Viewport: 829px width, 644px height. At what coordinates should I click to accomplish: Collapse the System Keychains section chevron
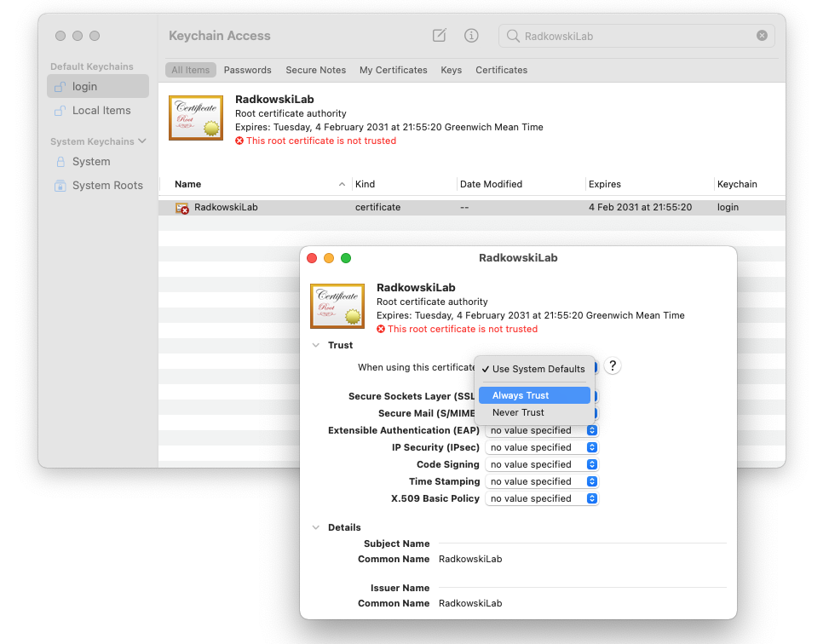point(142,141)
